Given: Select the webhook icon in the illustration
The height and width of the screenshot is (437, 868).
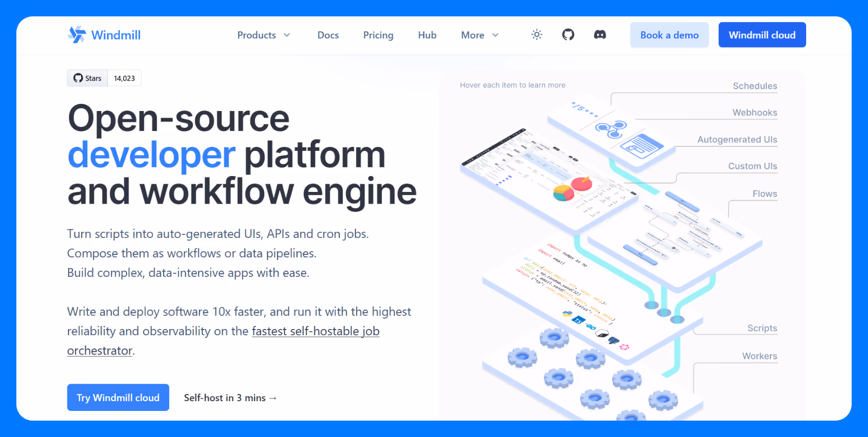Looking at the screenshot, I should click(611, 129).
